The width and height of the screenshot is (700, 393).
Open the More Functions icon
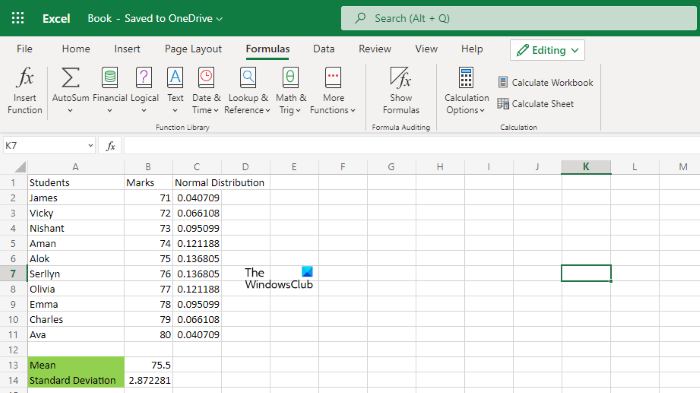tap(333, 78)
